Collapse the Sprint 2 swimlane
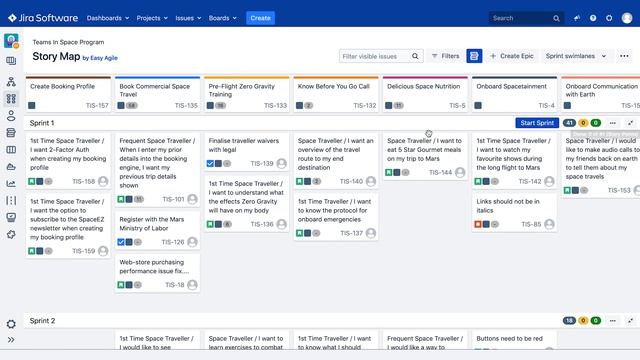Viewport: 640px width, 360px height. [631, 321]
